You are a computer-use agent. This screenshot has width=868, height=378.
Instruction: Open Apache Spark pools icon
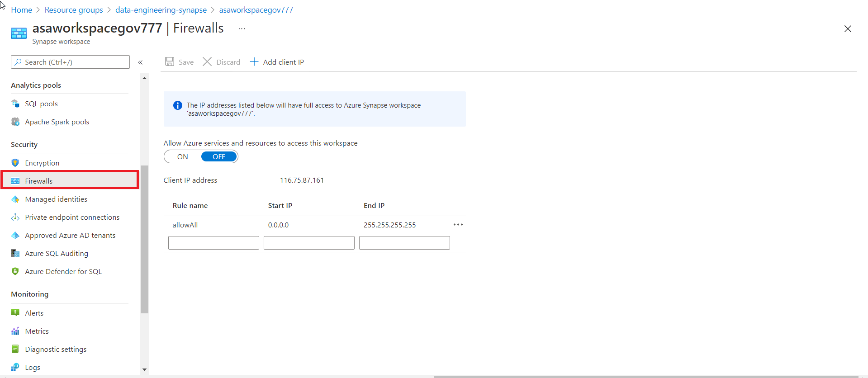coord(15,122)
